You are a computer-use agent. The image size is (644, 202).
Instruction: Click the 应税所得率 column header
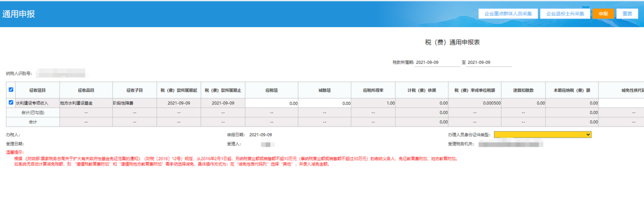373,90
